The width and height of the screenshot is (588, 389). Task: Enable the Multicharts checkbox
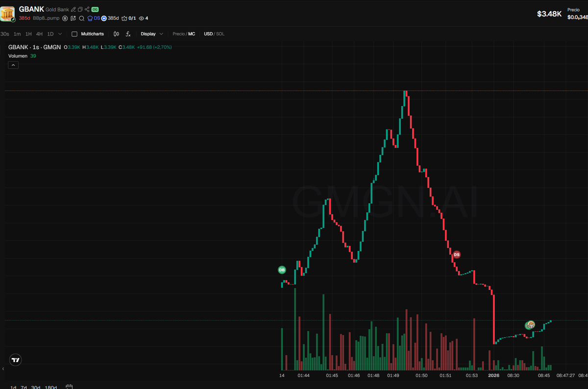(x=74, y=34)
